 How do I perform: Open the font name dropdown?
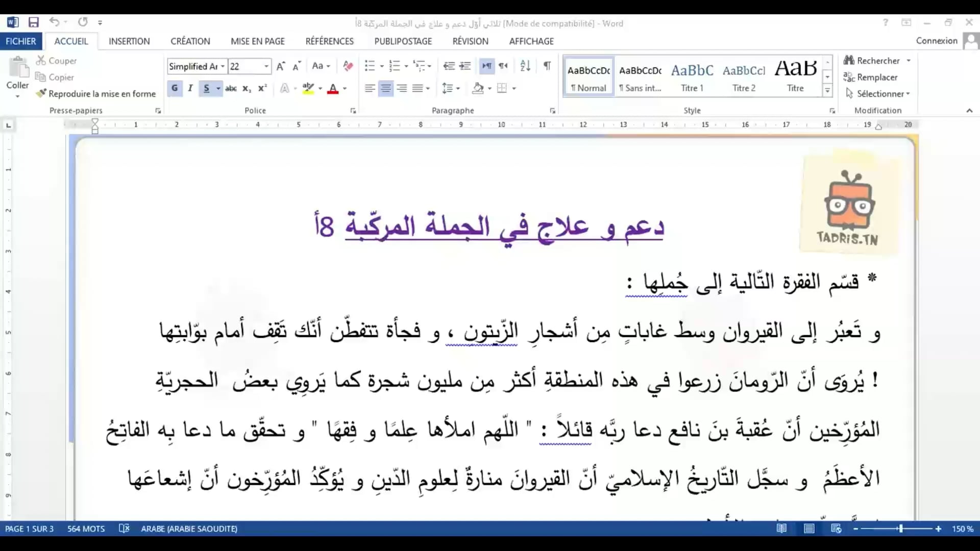223,66
